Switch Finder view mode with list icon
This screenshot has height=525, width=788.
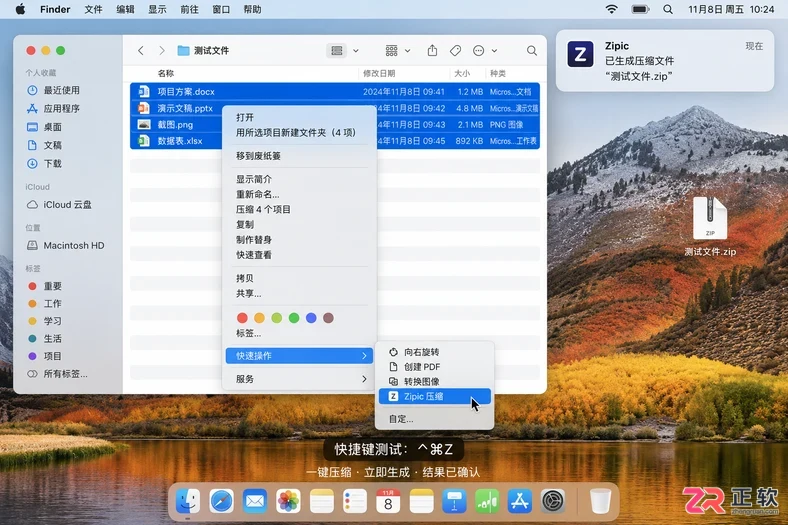click(x=337, y=50)
